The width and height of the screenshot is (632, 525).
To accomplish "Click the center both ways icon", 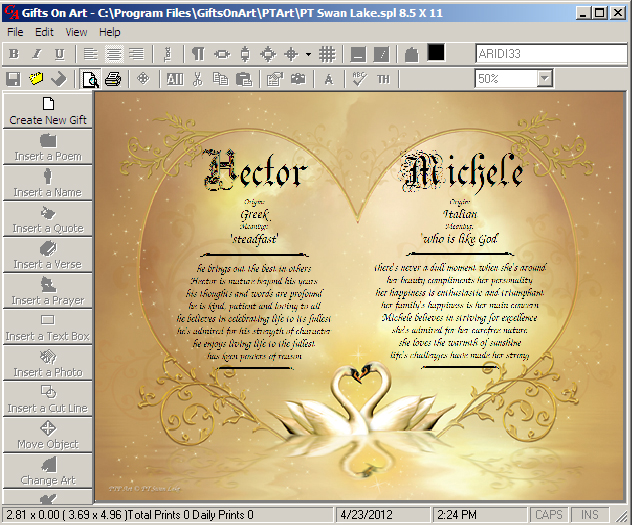I will (268, 54).
